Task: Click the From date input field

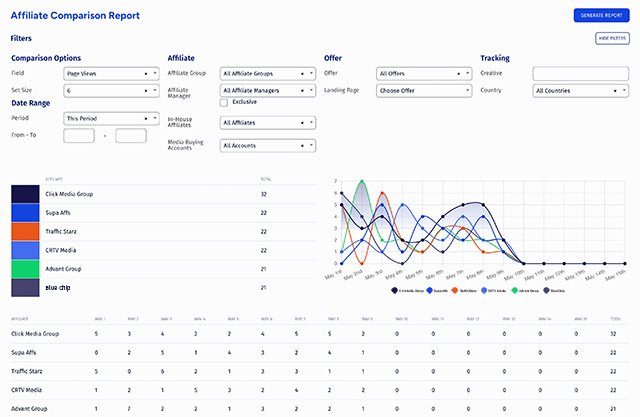Action: pos(79,136)
